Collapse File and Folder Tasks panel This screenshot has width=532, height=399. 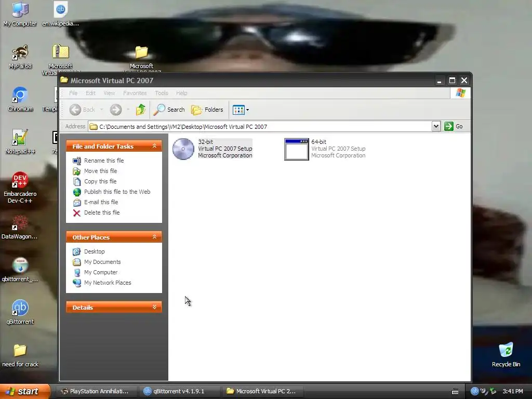pyautogui.click(x=154, y=146)
